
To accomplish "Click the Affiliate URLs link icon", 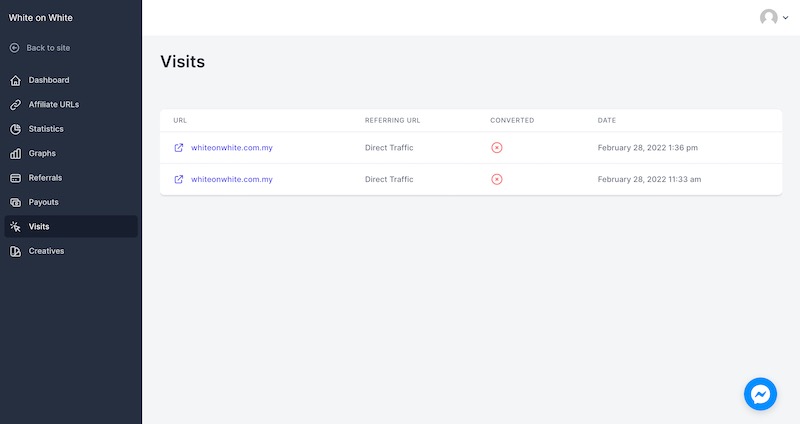I will (15, 105).
